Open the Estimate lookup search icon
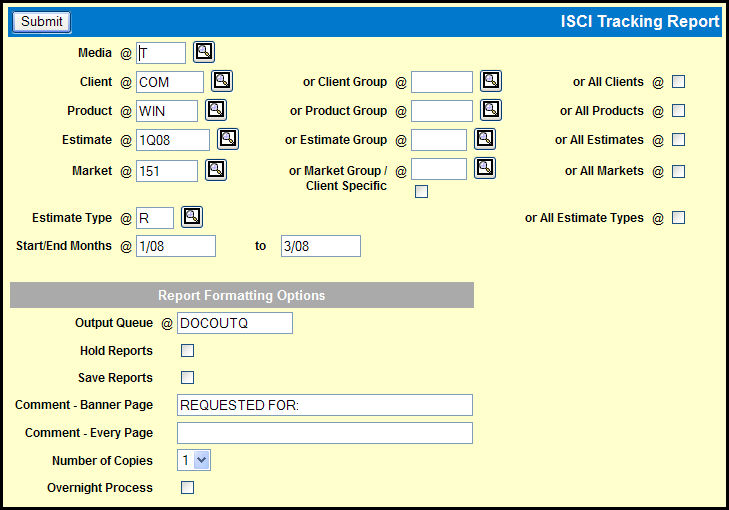The height and width of the screenshot is (510, 729). 228,139
